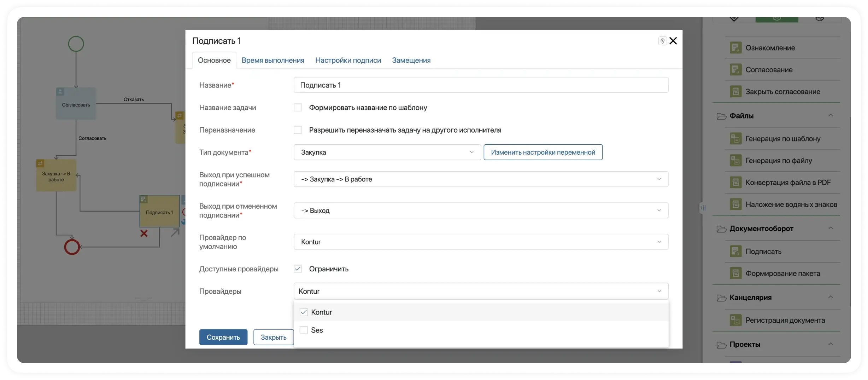Click the sidebar collapse handle icon

tap(703, 208)
